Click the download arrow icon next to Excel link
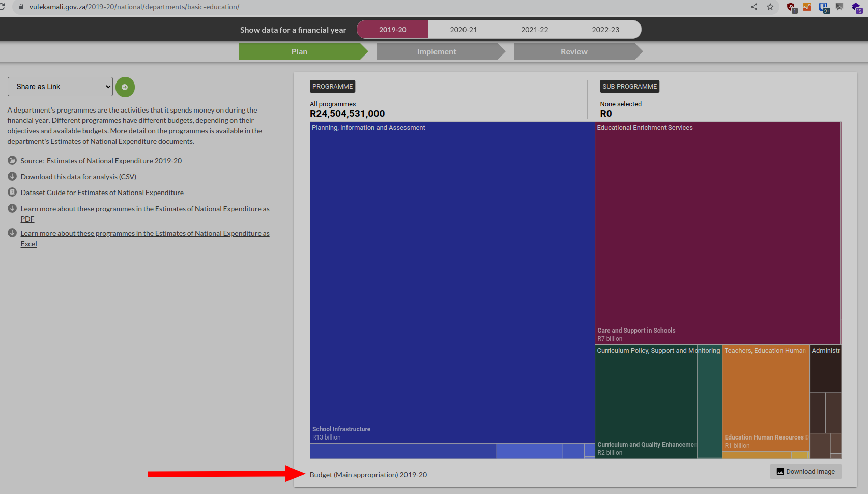This screenshot has width=868, height=494. pyautogui.click(x=12, y=233)
